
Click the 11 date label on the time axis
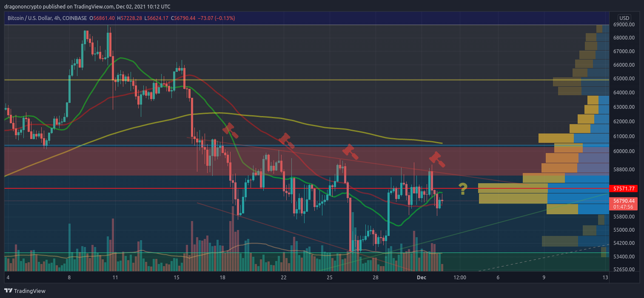(x=115, y=278)
